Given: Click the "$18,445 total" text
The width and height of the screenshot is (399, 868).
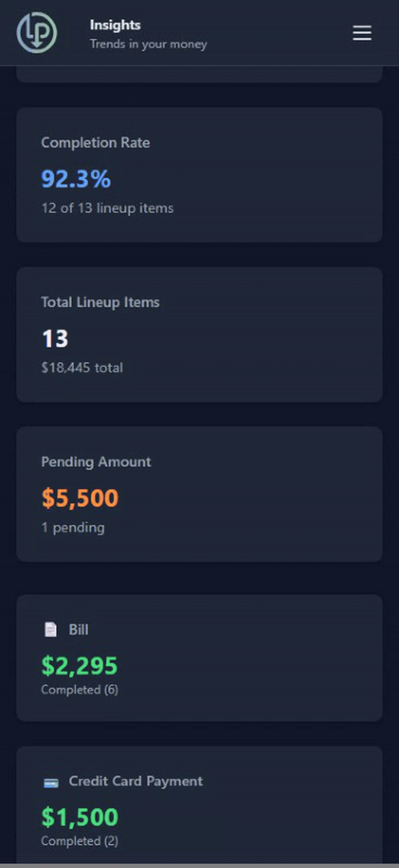Looking at the screenshot, I should pyautogui.click(x=82, y=368).
